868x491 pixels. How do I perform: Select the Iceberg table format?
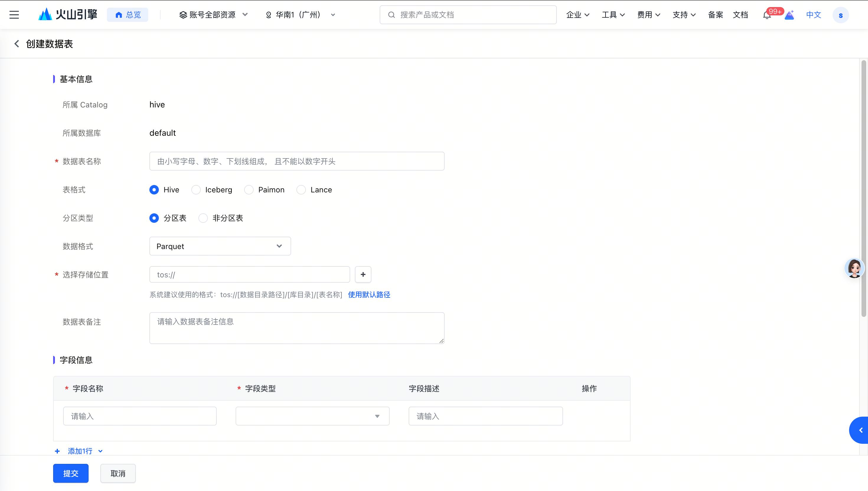196,190
